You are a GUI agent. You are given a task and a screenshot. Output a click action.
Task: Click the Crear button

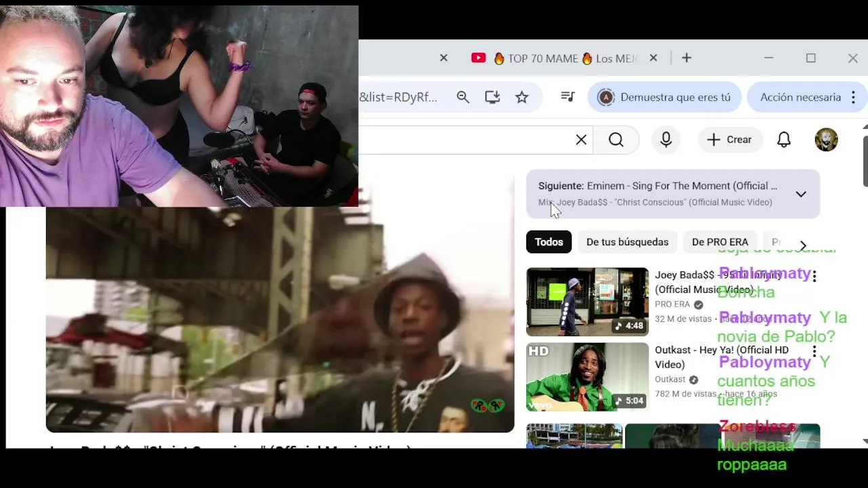730,140
